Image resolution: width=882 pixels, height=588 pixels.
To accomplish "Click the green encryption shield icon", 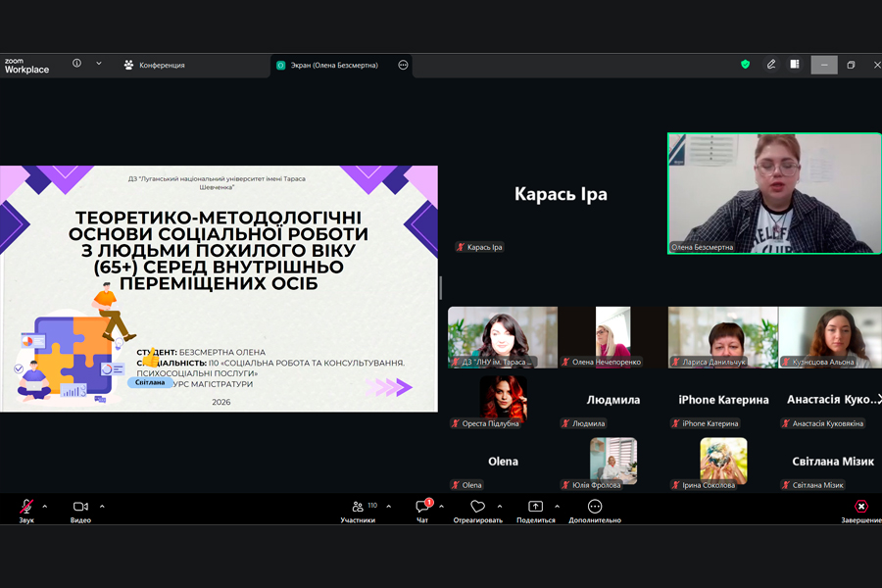I will 745,65.
